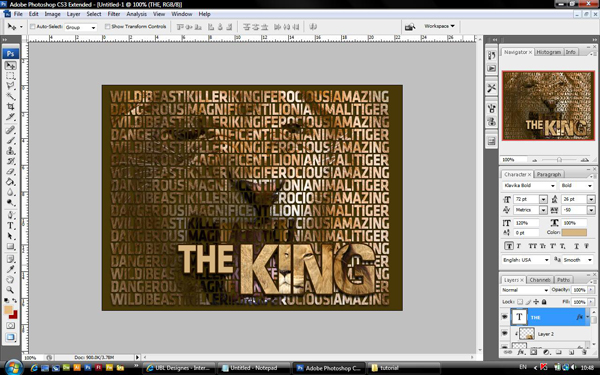The image size is (600, 375).
Task: Switch to Untitled - Notepad taskbar button
Action: click(254, 368)
